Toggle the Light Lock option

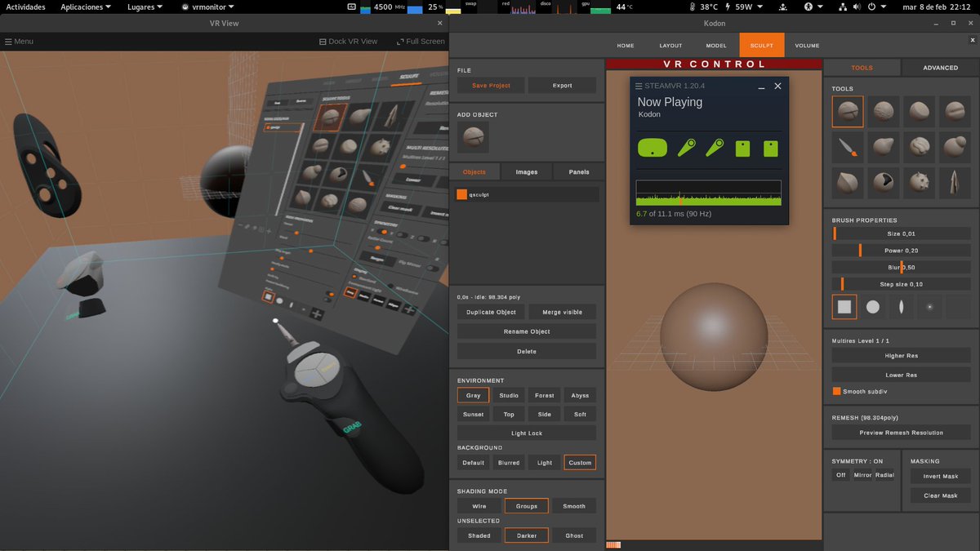coord(527,433)
